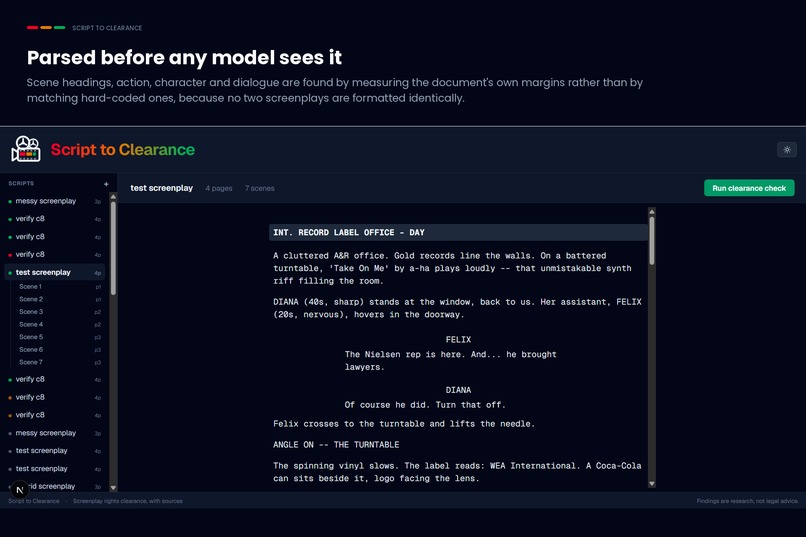Select the highlighted test screenplay in sidebar
The image size is (806, 537).
(x=54, y=272)
